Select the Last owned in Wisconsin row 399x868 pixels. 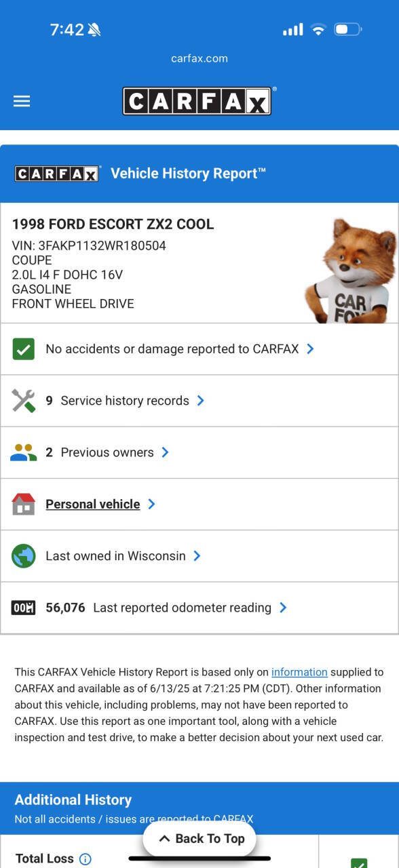pyautogui.click(x=199, y=556)
